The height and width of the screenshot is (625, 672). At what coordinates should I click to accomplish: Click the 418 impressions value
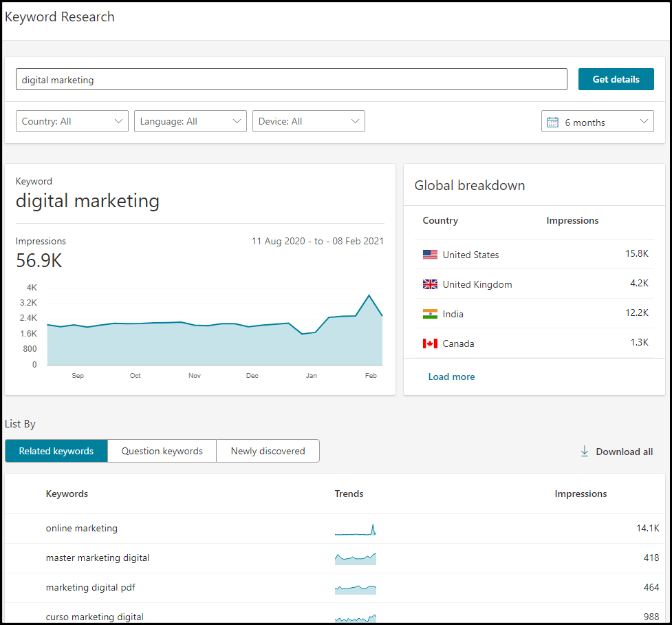tap(651, 558)
